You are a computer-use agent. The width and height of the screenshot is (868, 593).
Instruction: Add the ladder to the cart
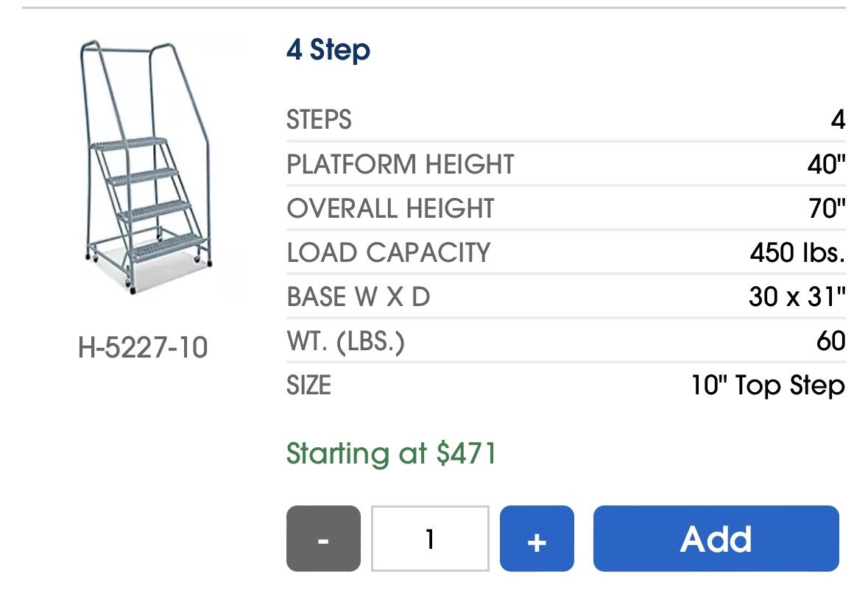(715, 539)
